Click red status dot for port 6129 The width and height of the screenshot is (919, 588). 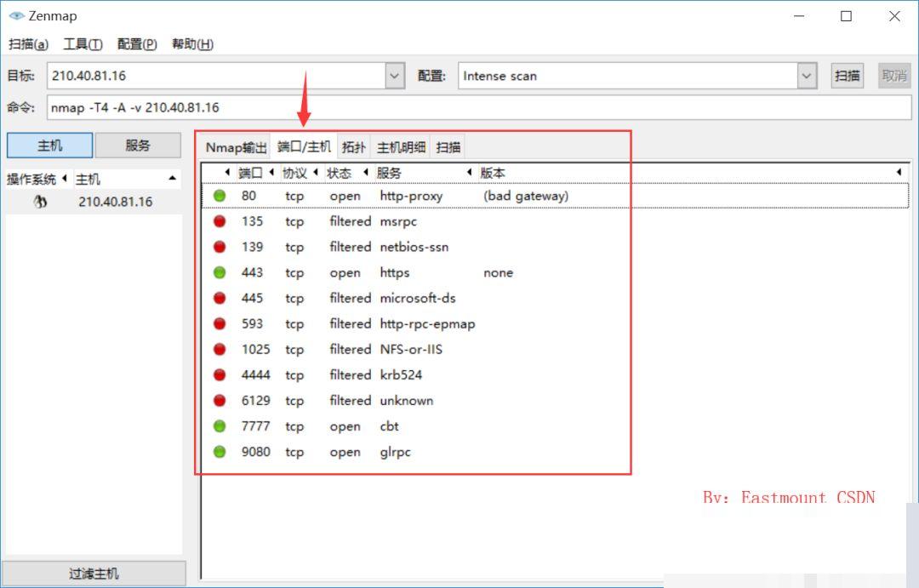point(220,401)
